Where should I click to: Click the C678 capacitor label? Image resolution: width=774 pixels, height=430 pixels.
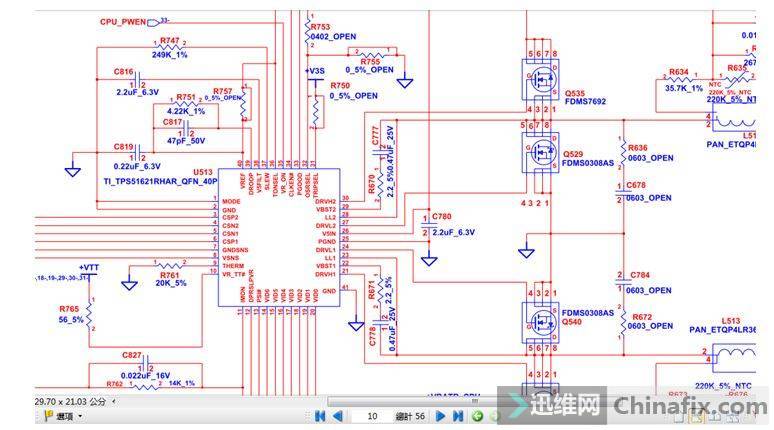[x=636, y=185]
